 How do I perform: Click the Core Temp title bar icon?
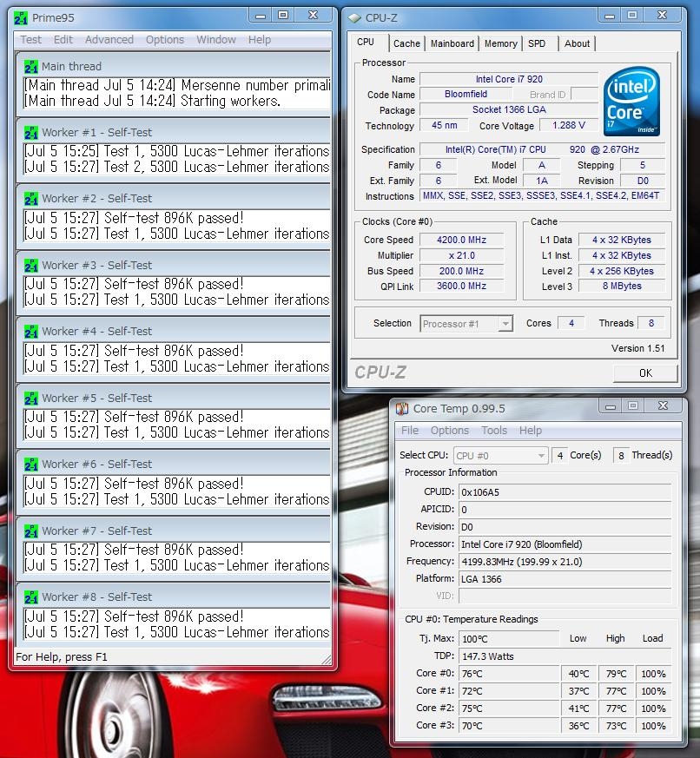pyautogui.click(x=402, y=409)
